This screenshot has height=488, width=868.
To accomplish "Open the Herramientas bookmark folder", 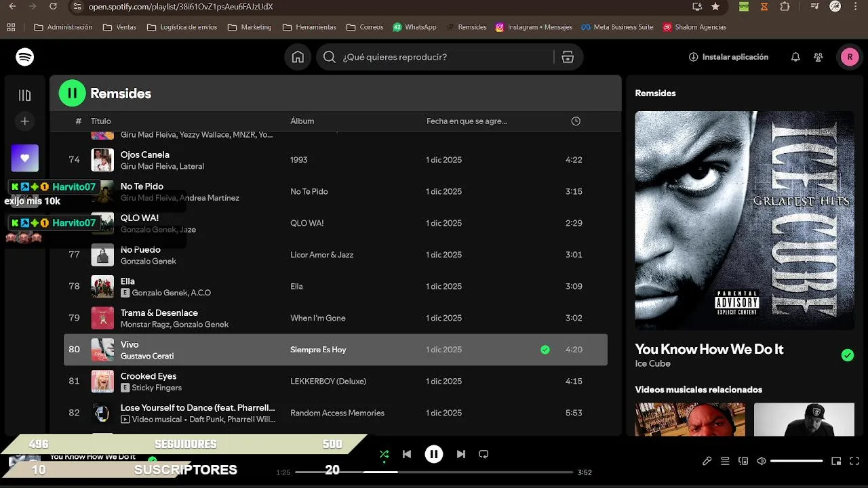I will click(x=309, y=27).
